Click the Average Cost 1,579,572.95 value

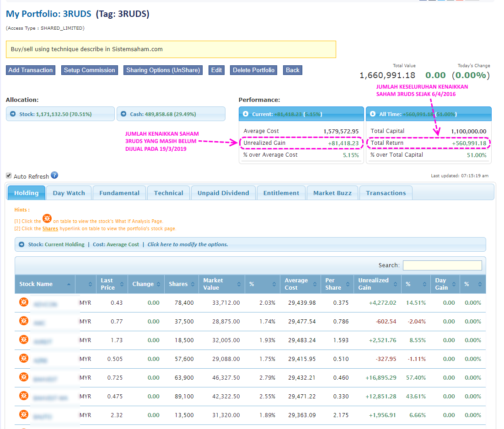pyautogui.click(x=341, y=131)
